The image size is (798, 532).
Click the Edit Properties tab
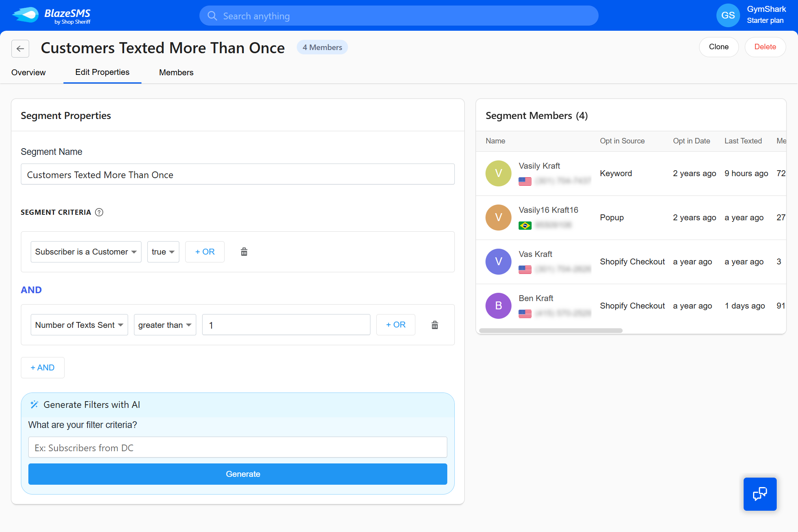point(102,73)
